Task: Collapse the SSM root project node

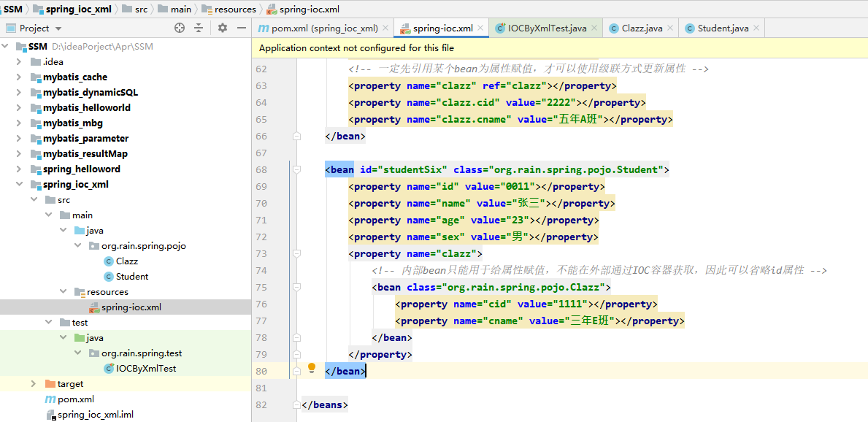Action: pos(6,47)
